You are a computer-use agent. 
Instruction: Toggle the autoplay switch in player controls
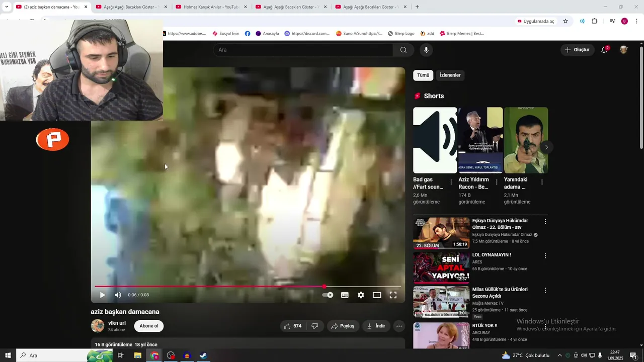[x=328, y=295]
